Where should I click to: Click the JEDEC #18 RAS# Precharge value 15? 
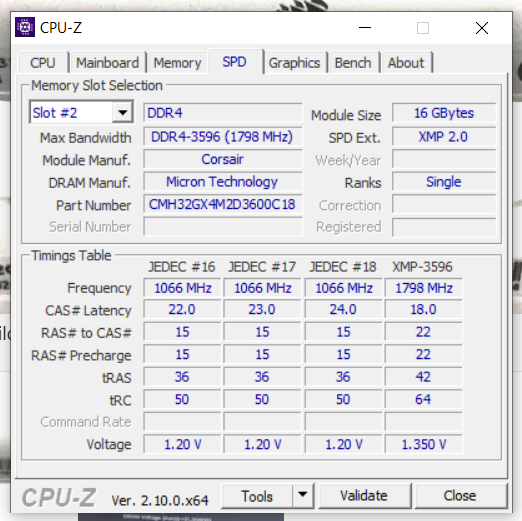[x=343, y=355]
